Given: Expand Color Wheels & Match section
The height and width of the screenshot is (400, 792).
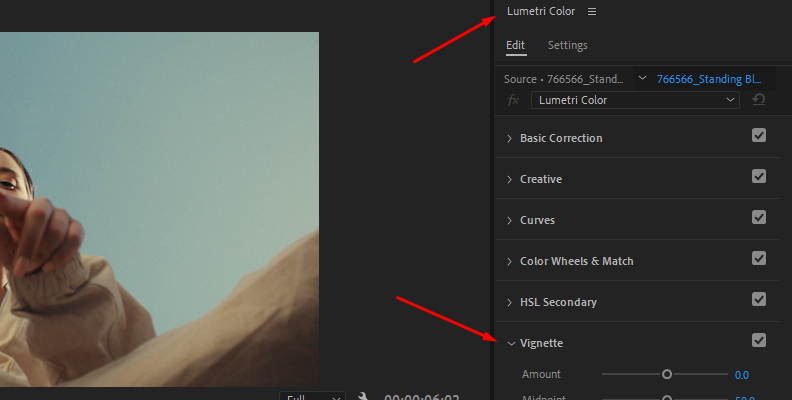Looking at the screenshot, I should click(x=510, y=261).
